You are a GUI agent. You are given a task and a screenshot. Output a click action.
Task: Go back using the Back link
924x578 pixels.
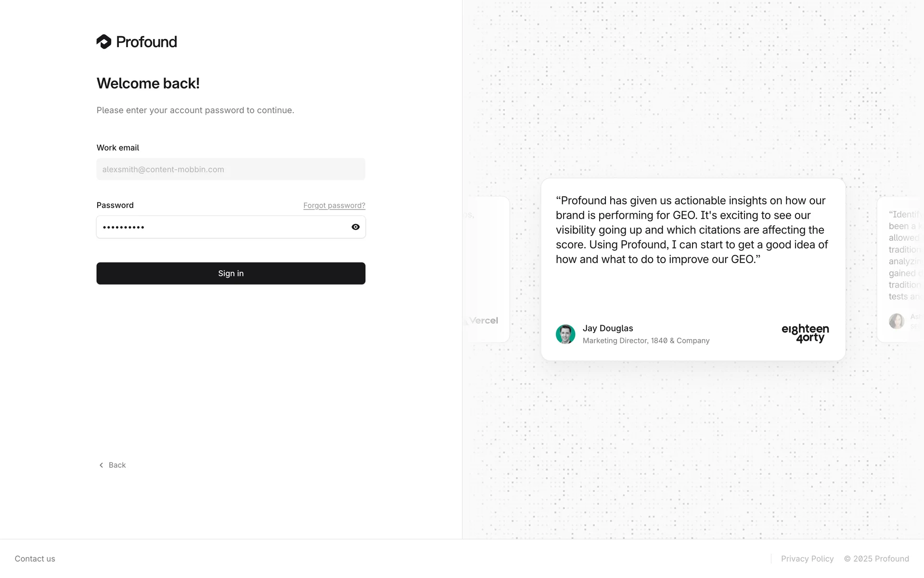[117, 465]
